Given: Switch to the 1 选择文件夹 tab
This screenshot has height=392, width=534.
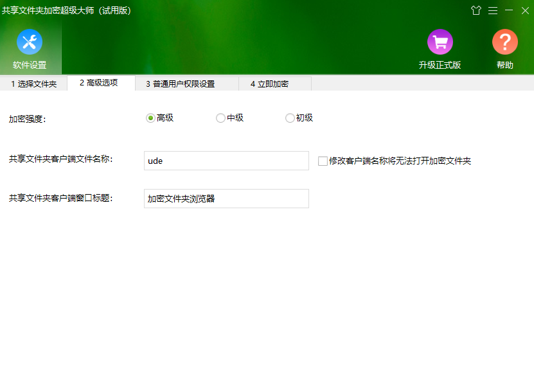Looking at the screenshot, I should pos(33,84).
